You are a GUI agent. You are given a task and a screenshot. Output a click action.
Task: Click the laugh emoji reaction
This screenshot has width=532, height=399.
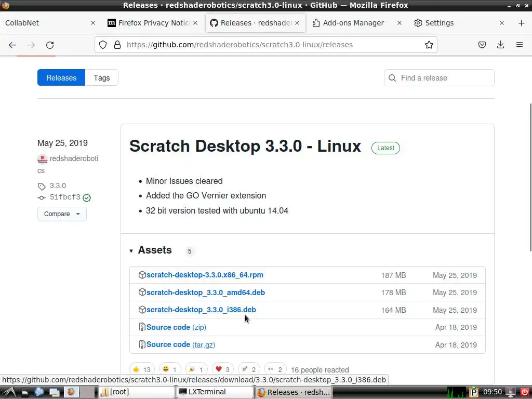170,369
